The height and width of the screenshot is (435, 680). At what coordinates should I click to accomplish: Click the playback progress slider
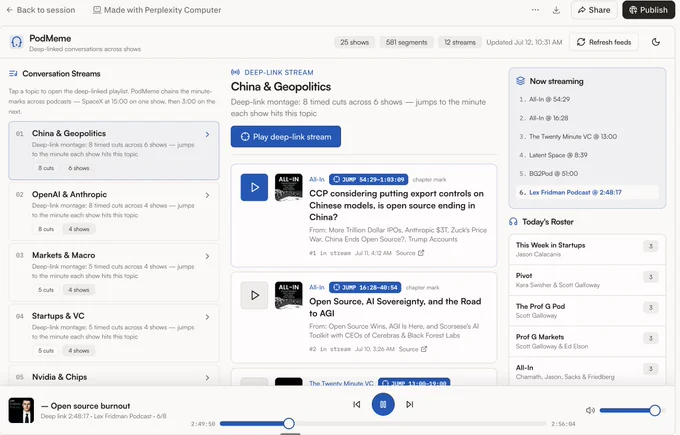383,423
